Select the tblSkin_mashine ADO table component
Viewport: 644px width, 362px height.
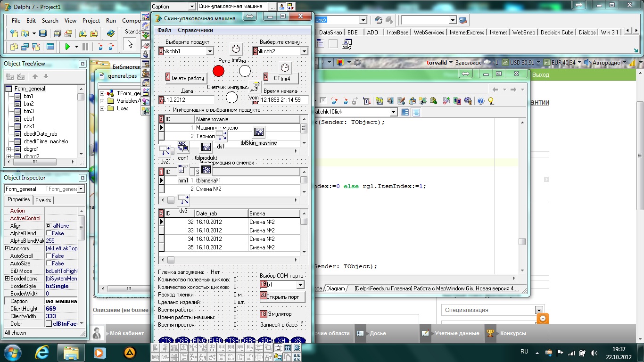(259, 132)
